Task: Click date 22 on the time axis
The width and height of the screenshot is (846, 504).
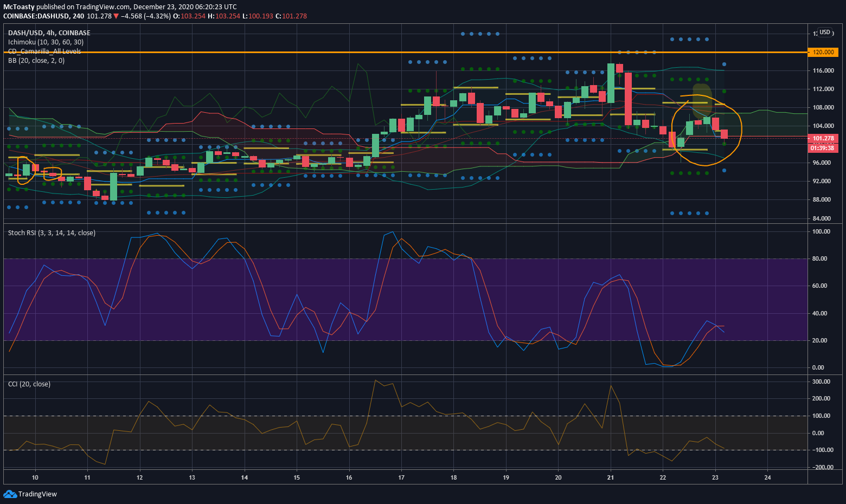Action: (663, 477)
